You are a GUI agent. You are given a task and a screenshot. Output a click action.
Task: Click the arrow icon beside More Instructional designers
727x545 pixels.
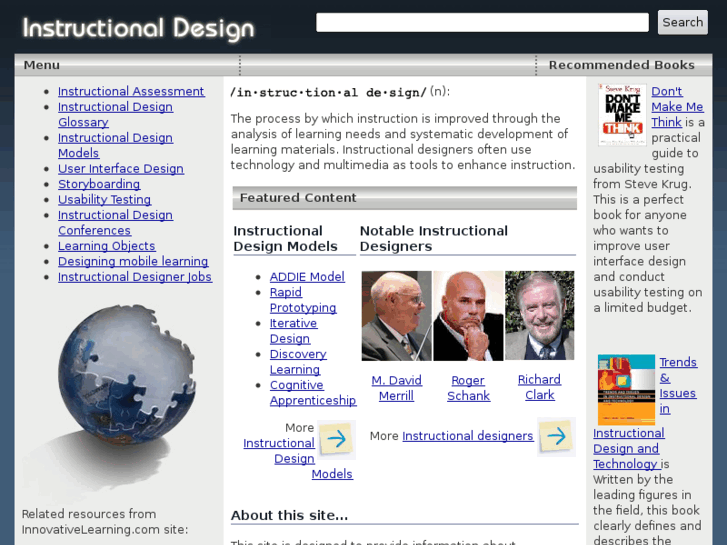coord(556,436)
